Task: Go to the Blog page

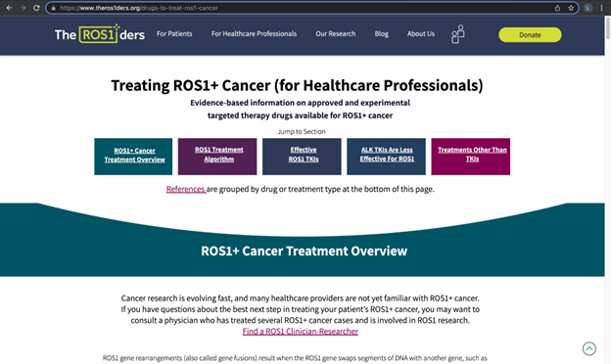Action: [x=382, y=34]
